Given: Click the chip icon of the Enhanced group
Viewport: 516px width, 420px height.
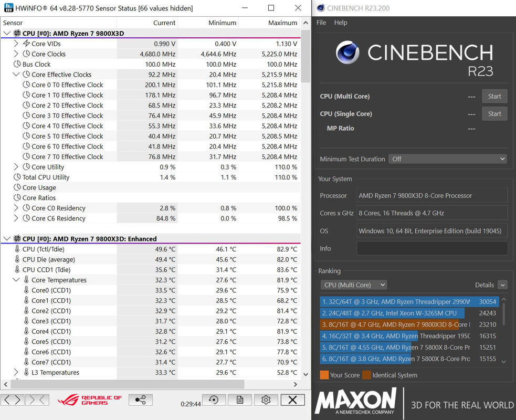Looking at the screenshot, I should (17, 238).
